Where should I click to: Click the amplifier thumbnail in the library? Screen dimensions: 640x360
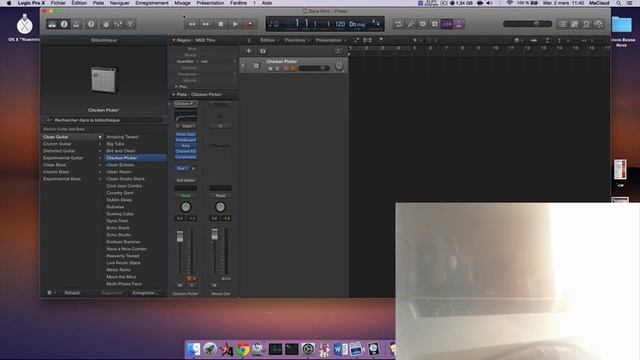(x=103, y=79)
